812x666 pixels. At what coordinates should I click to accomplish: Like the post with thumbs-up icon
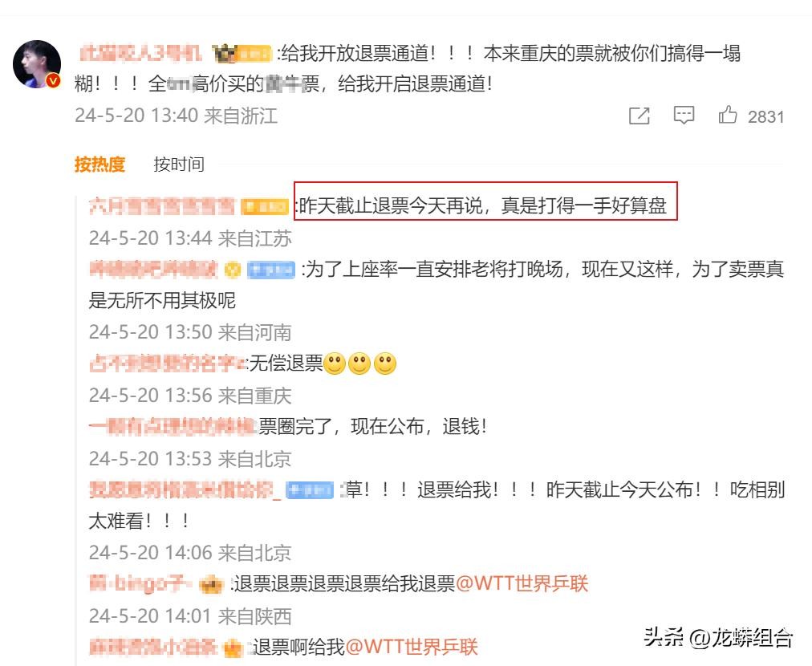click(x=728, y=115)
